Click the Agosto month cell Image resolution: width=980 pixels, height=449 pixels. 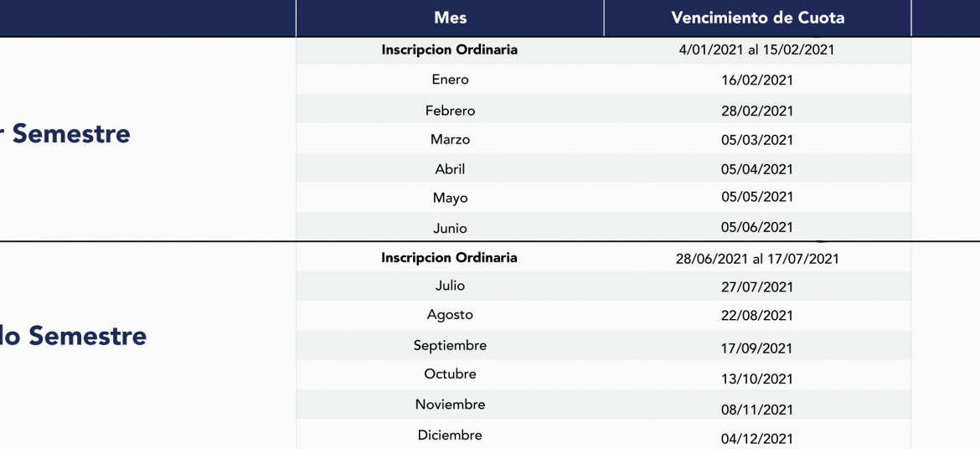click(x=450, y=315)
